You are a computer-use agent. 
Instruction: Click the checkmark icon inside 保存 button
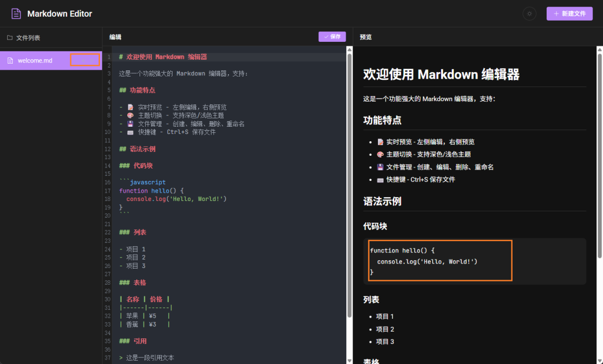[325, 36]
